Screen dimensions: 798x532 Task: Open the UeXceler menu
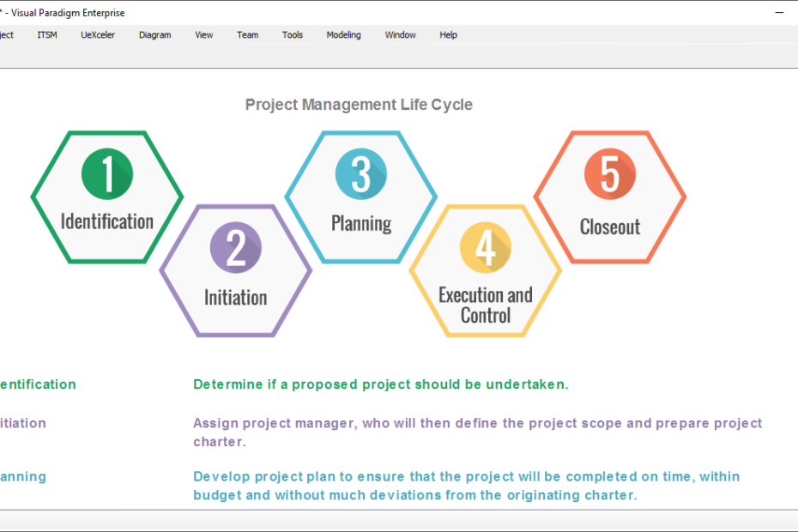pyautogui.click(x=97, y=34)
